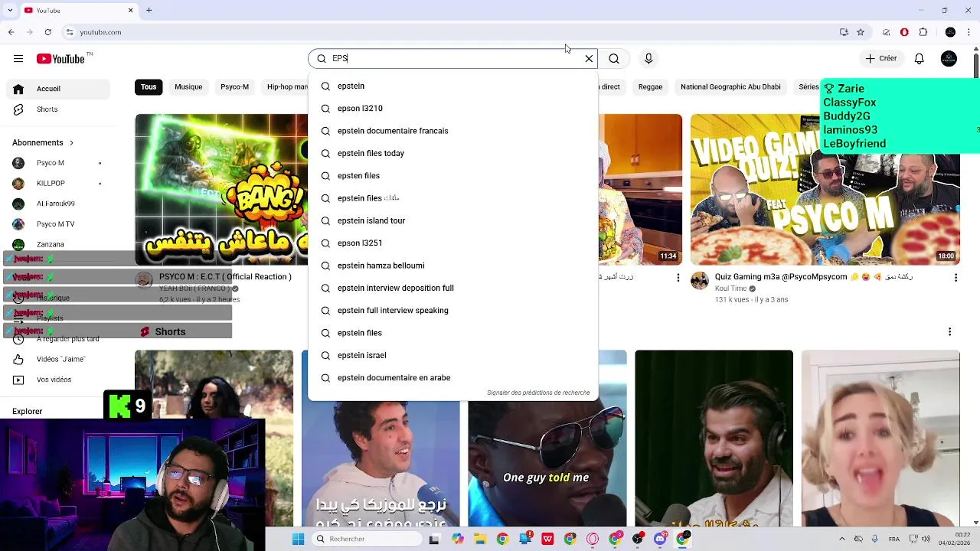The image size is (980, 551).
Task: Click the red Opera extension icon
Action: (904, 32)
